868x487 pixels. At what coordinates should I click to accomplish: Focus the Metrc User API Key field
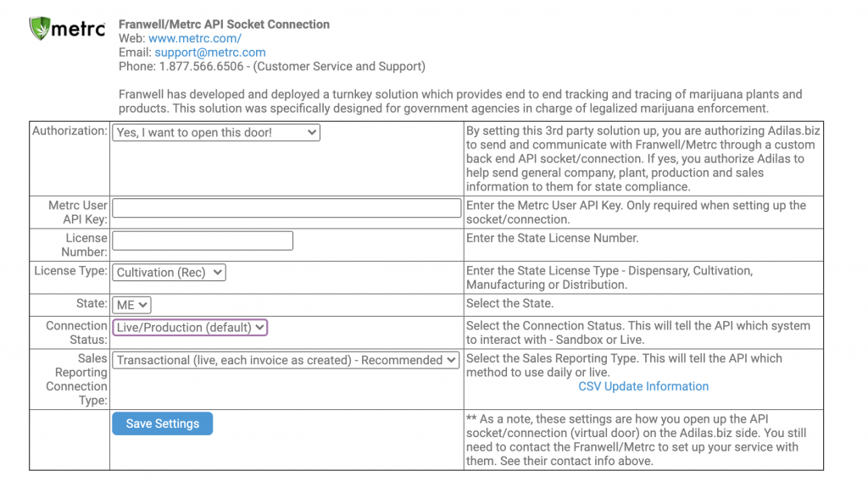tap(287, 208)
